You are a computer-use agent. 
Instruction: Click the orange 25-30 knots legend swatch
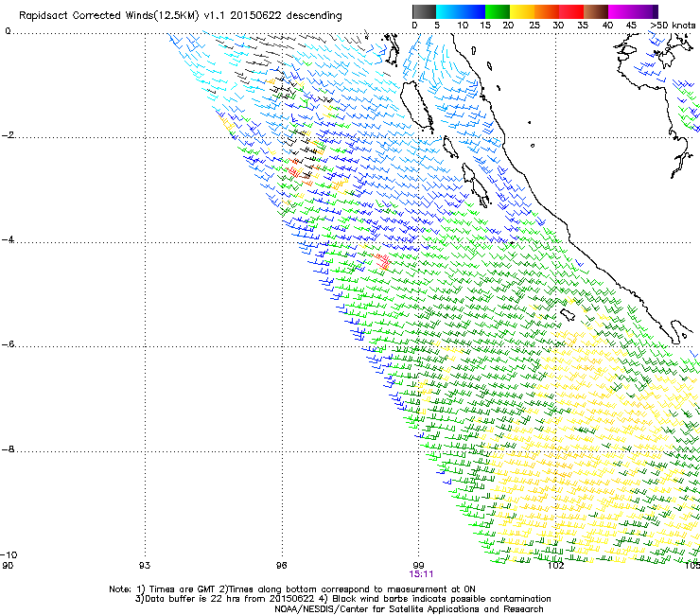(x=547, y=11)
